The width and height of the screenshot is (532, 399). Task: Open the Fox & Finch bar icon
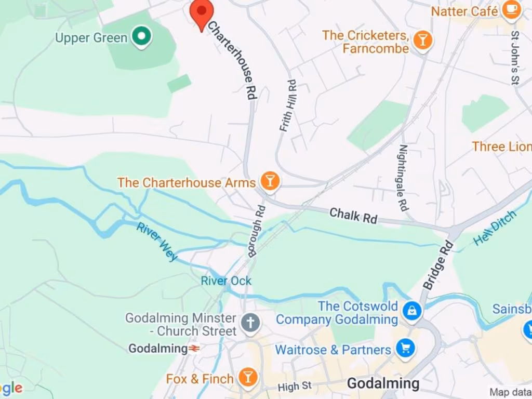tap(248, 378)
